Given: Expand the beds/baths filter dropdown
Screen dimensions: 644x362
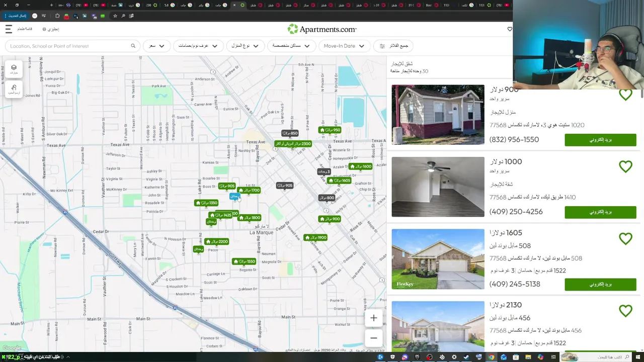Looking at the screenshot, I should tap(198, 46).
